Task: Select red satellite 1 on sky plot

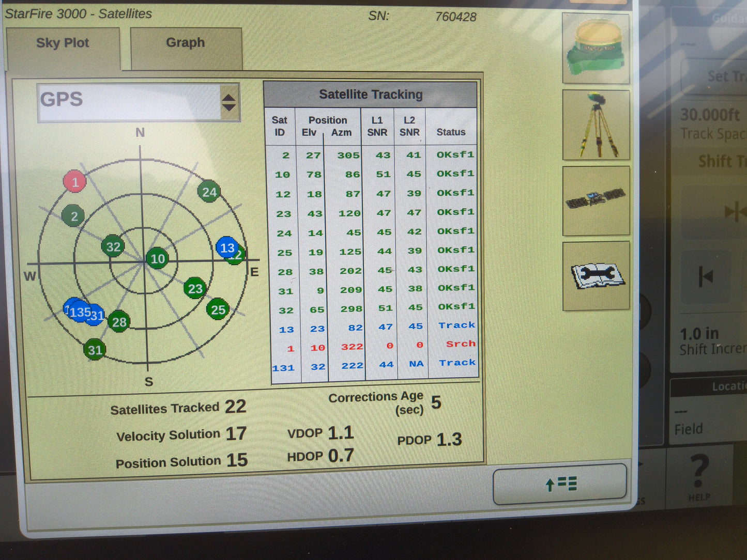Action: 74,182
